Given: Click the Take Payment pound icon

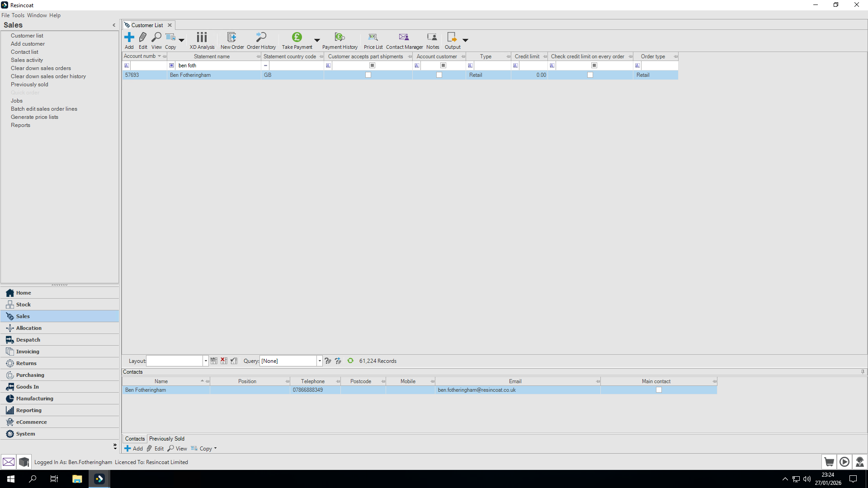Looking at the screenshot, I should (x=297, y=38).
